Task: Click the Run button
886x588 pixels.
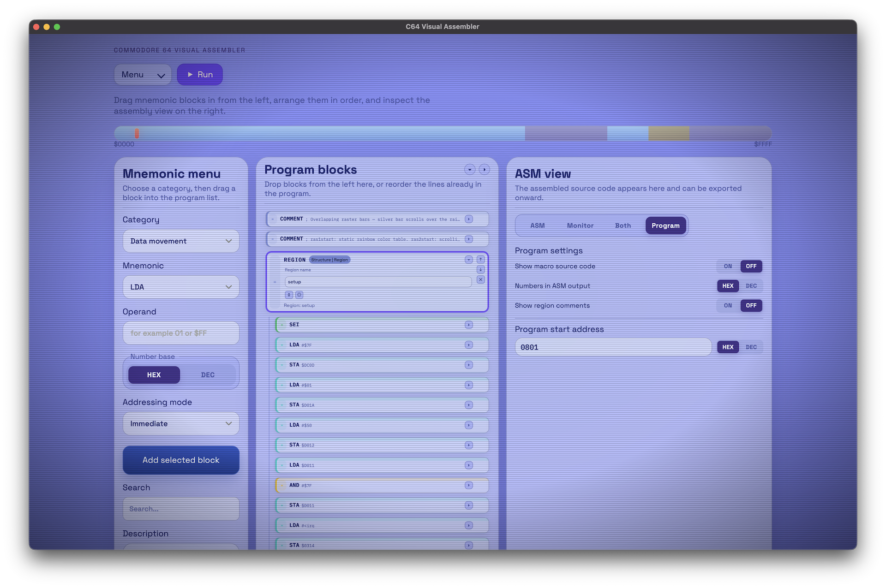Action: click(200, 75)
